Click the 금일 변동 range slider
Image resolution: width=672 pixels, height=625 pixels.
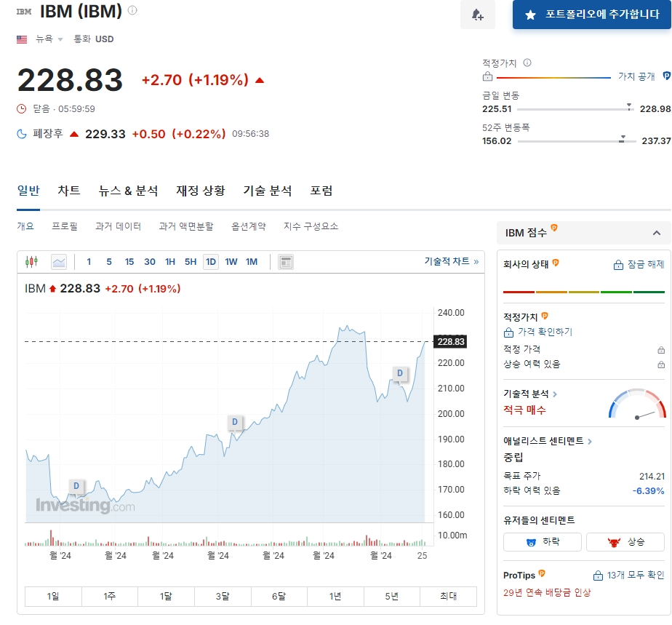pyautogui.click(x=575, y=109)
